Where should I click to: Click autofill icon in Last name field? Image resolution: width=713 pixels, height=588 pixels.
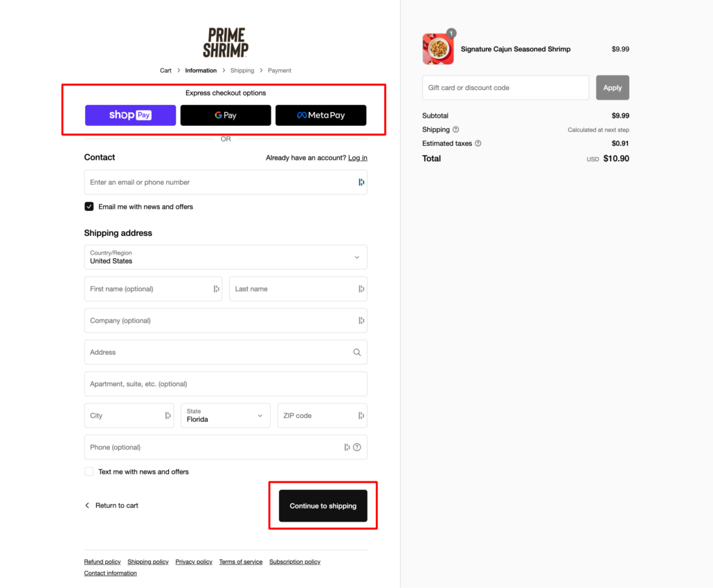pos(361,289)
